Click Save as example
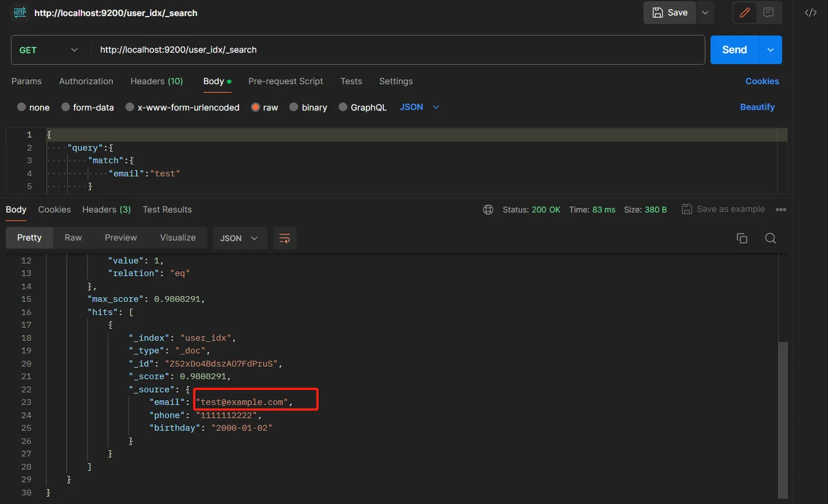The width and height of the screenshot is (828, 504). pyautogui.click(x=723, y=209)
